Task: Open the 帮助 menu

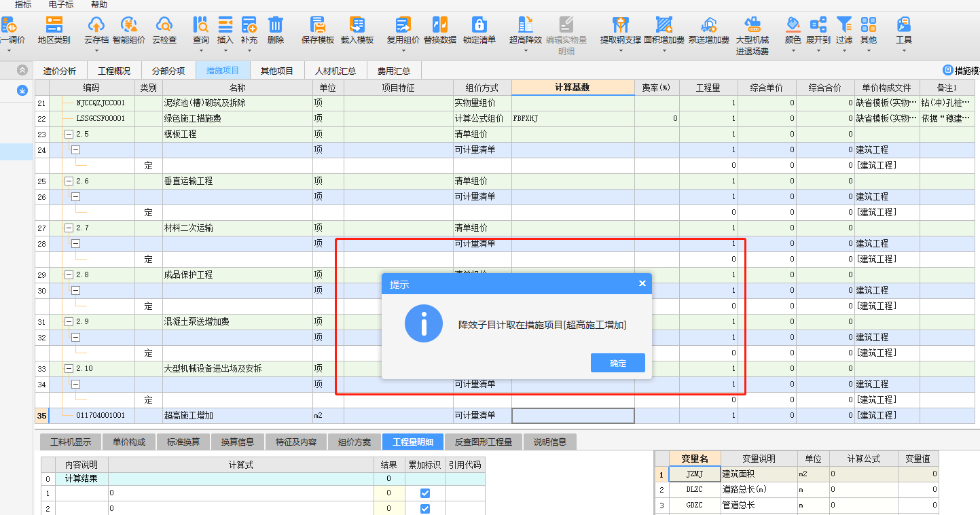Action: (x=98, y=5)
